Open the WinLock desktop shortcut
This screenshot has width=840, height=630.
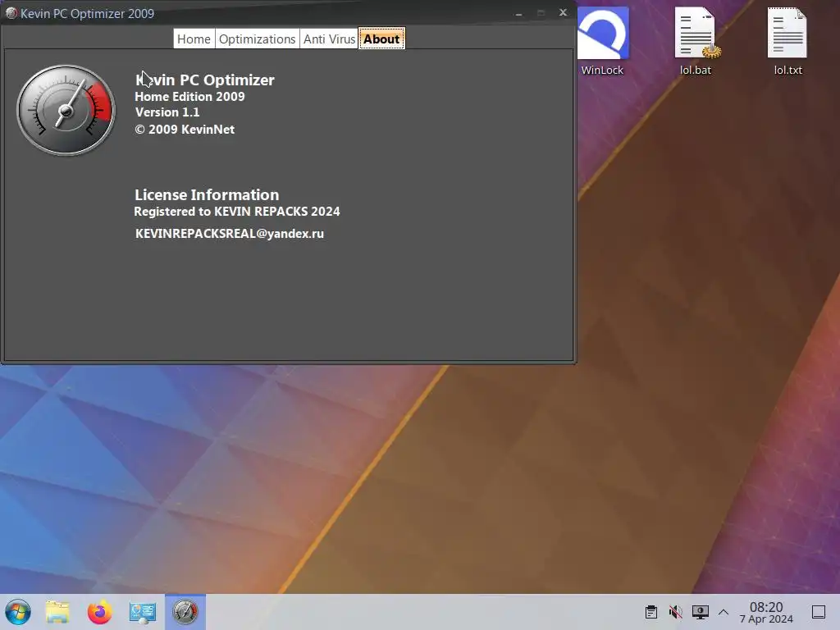tap(603, 42)
